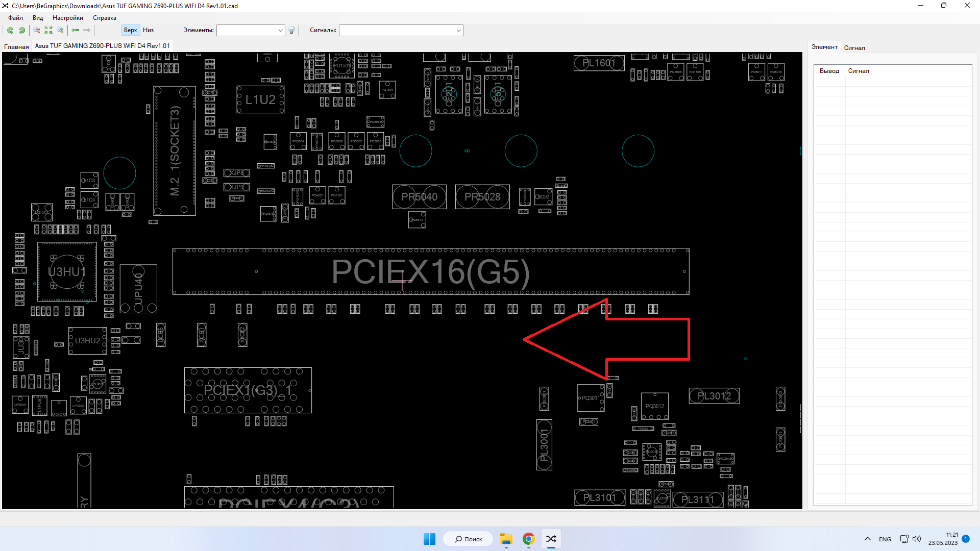The height and width of the screenshot is (551, 980).
Task: Open Google Chrome from the taskbar
Action: tap(528, 539)
